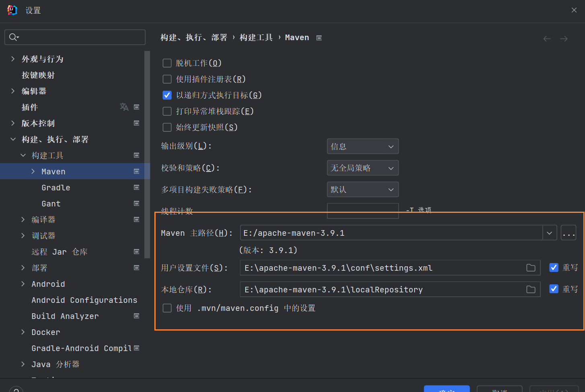Expand 编译器 tree node
585x392 pixels.
(x=23, y=220)
